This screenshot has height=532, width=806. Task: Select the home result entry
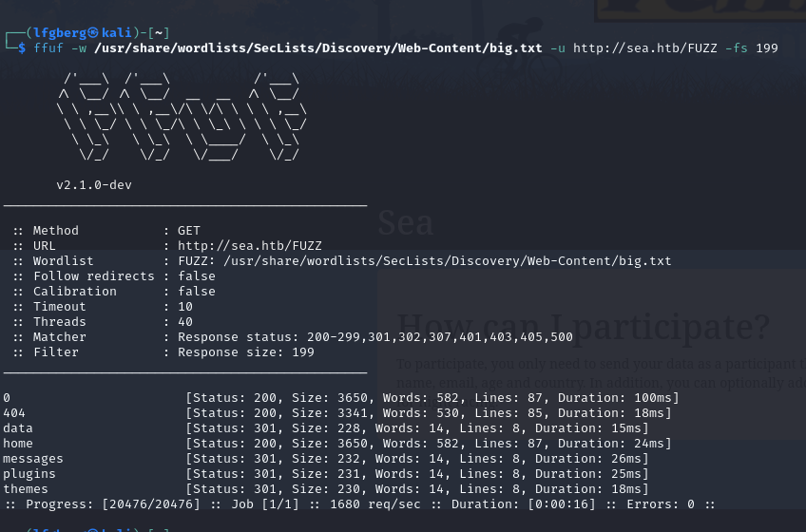pos(18,444)
